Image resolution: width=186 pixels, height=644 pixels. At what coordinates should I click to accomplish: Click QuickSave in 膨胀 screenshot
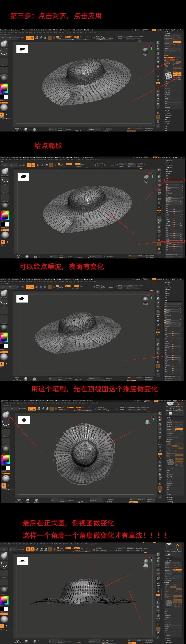pyautogui.click(x=139, y=157)
